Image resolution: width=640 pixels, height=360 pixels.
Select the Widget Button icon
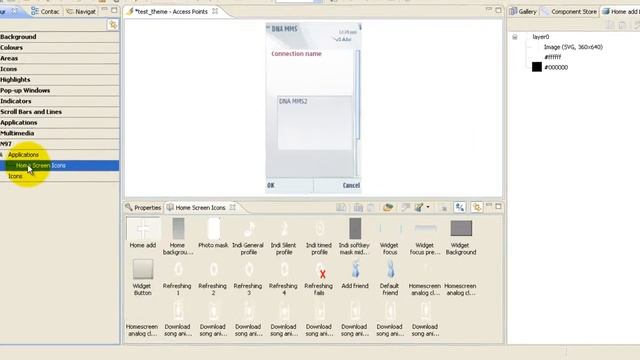(x=142, y=269)
